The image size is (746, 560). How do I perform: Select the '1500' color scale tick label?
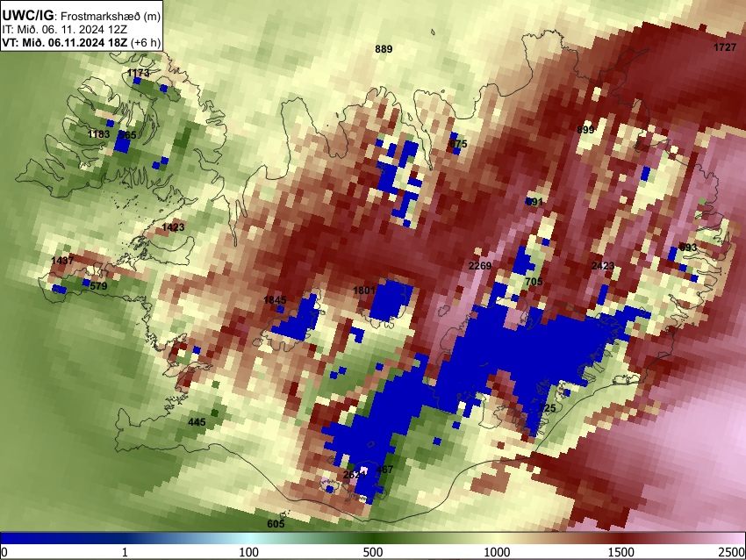(x=621, y=552)
